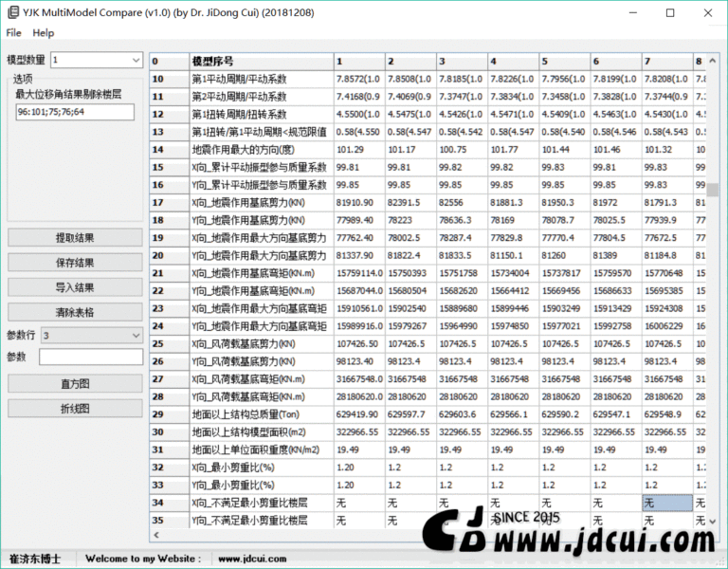Click the 保存结果 button
This screenshot has height=569, width=728.
tap(75, 263)
